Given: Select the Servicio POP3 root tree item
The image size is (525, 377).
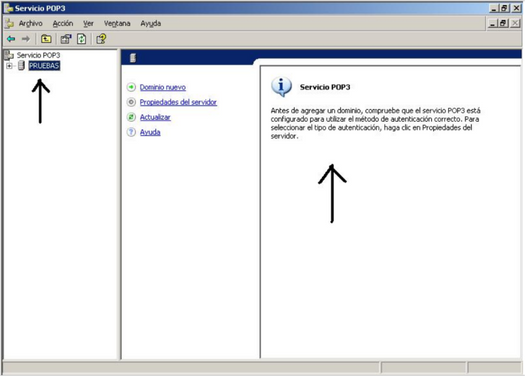Looking at the screenshot, I should [39, 55].
